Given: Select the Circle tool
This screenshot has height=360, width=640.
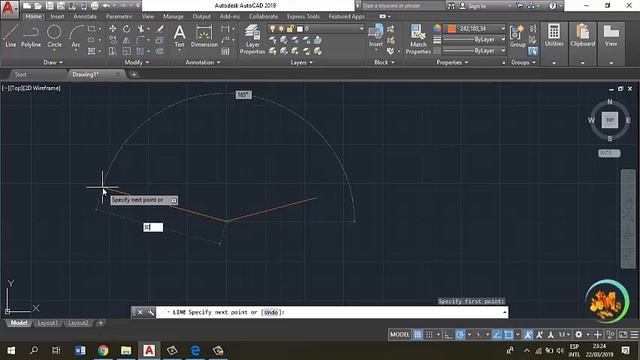Looking at the screenshot, I should coord(54,36).
